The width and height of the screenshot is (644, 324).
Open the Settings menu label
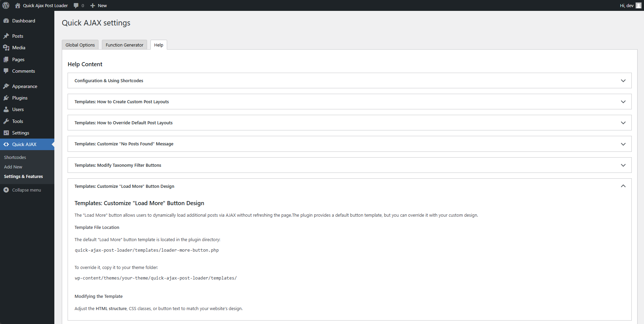pos(21,133)
